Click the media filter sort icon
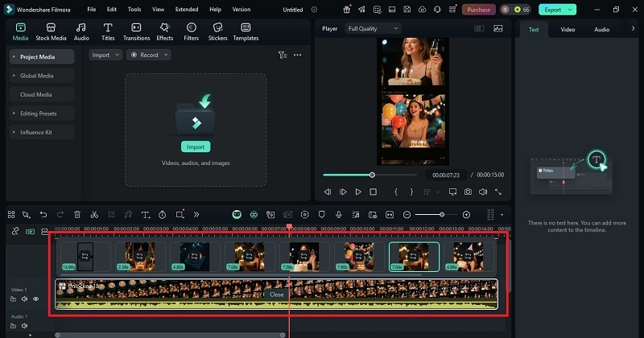The image size is (644, 338). (283, 55)
